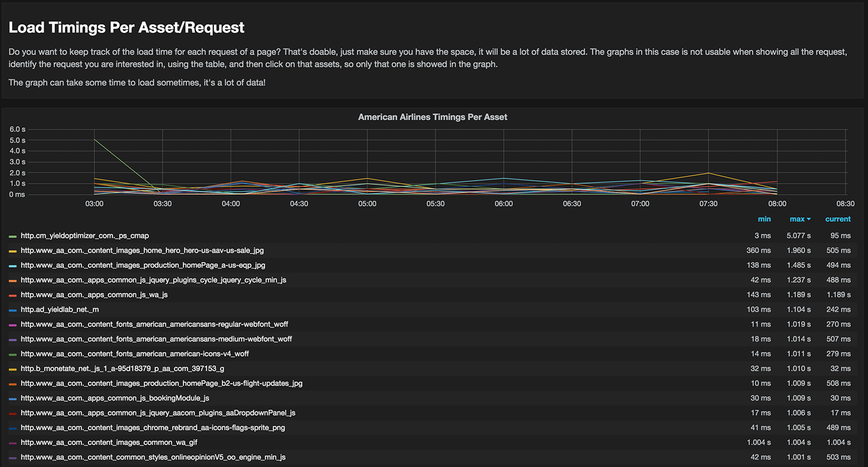Image resolution: width=868 pixels, height=467 pixels.
Task: Click the 1.960 s max value for hero-us-aav-us-sale_jpg
Action: tap(800, 251)
